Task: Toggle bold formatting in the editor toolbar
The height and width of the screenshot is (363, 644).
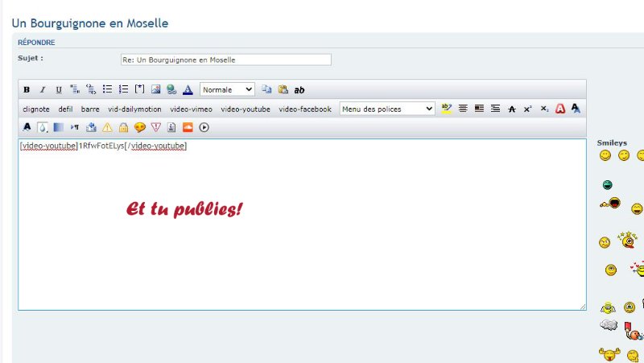Action: pyautogui.click(x=27, y=90)
